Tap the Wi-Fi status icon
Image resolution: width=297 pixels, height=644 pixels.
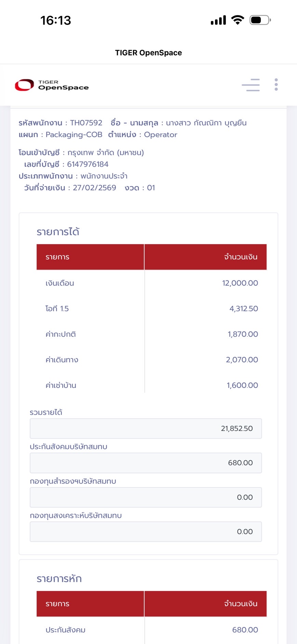point(238,20)
